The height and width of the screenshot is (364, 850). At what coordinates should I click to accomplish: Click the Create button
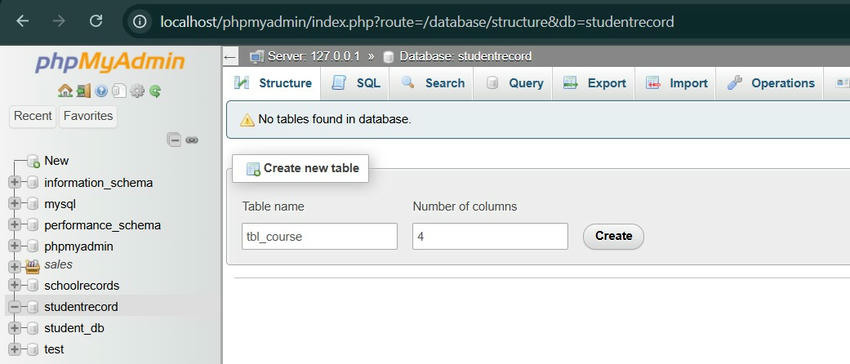(x=614, y=236)
